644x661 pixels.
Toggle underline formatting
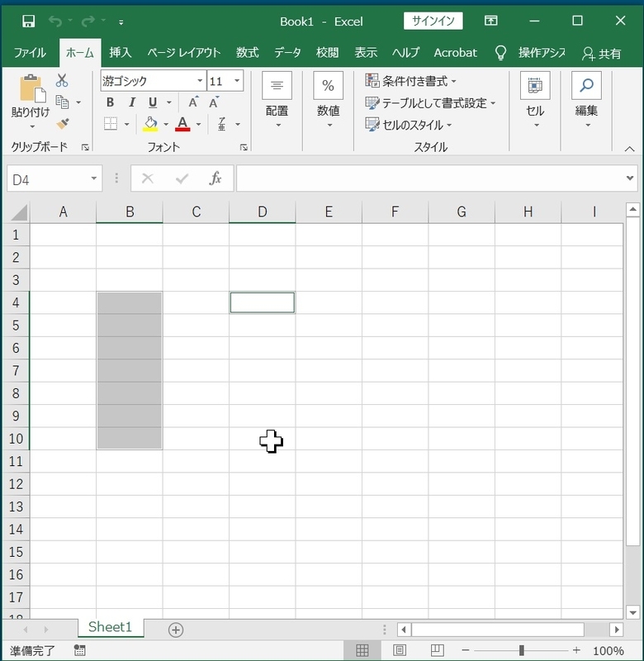point(153,102)
